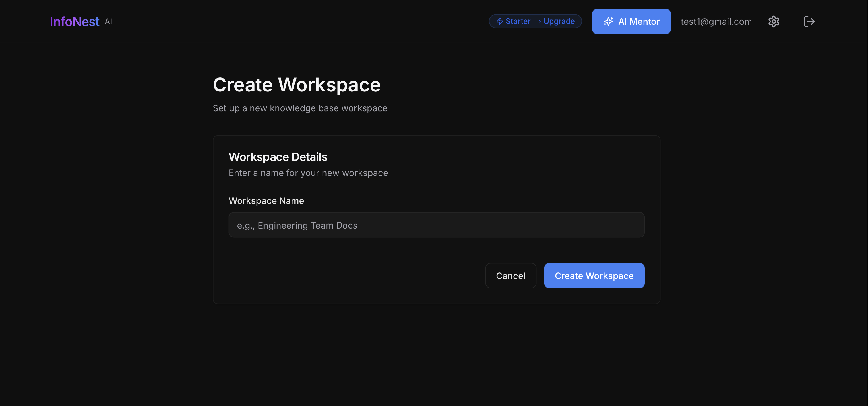868x406 pixels.
Task: Click the small AI badge beside the logo
Action: [x=108, y=22]
